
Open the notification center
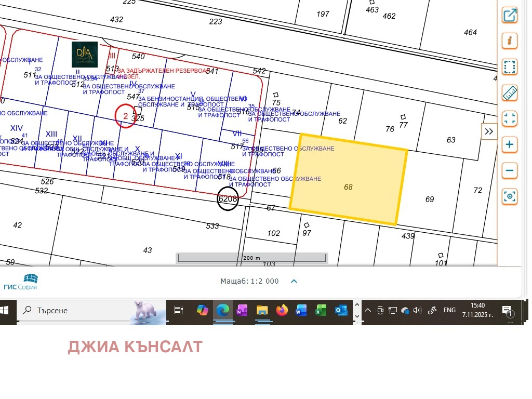coord(507,310)
